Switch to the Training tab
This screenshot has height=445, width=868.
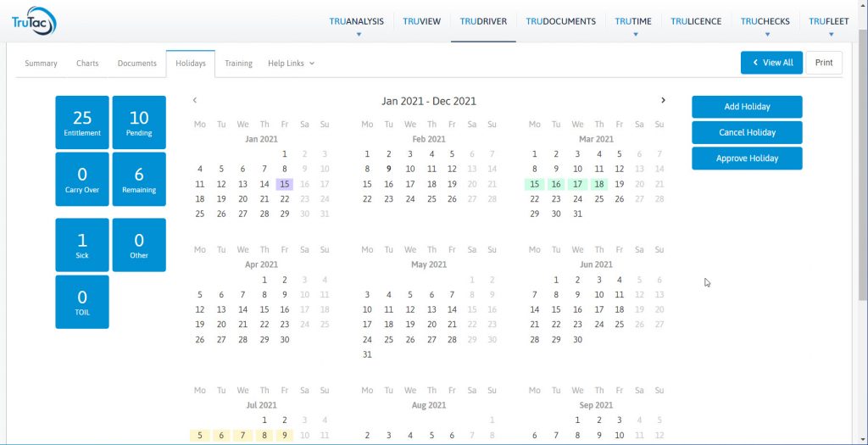238,64
